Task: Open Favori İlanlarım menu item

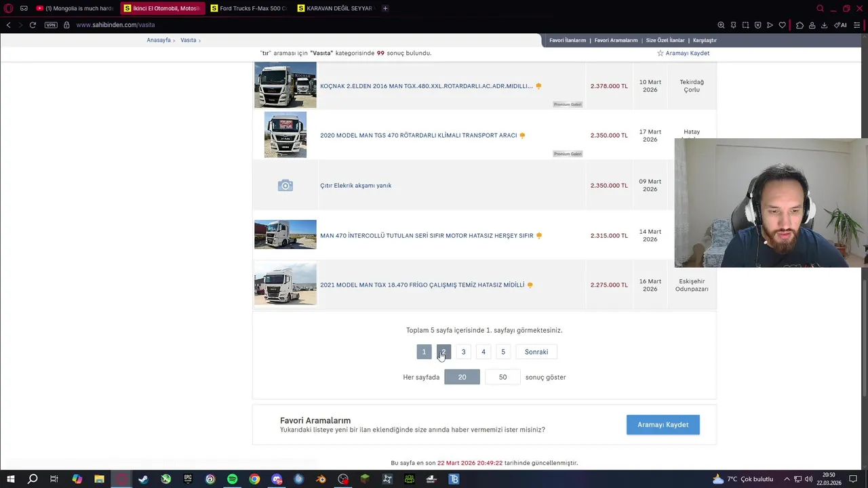Action: click(568, 40)
